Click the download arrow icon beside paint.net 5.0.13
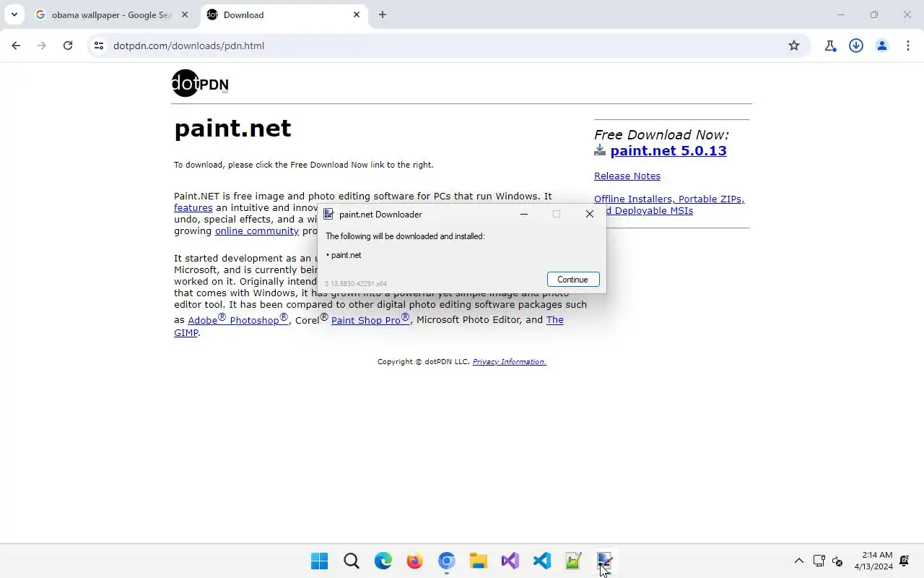924x578 pixels. point(600,150)
